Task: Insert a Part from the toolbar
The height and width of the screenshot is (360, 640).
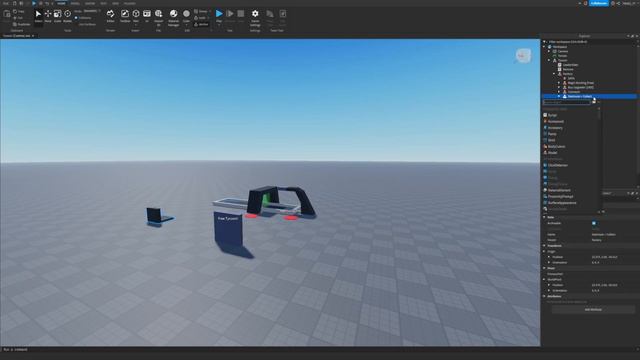Action: click(136, 16)
